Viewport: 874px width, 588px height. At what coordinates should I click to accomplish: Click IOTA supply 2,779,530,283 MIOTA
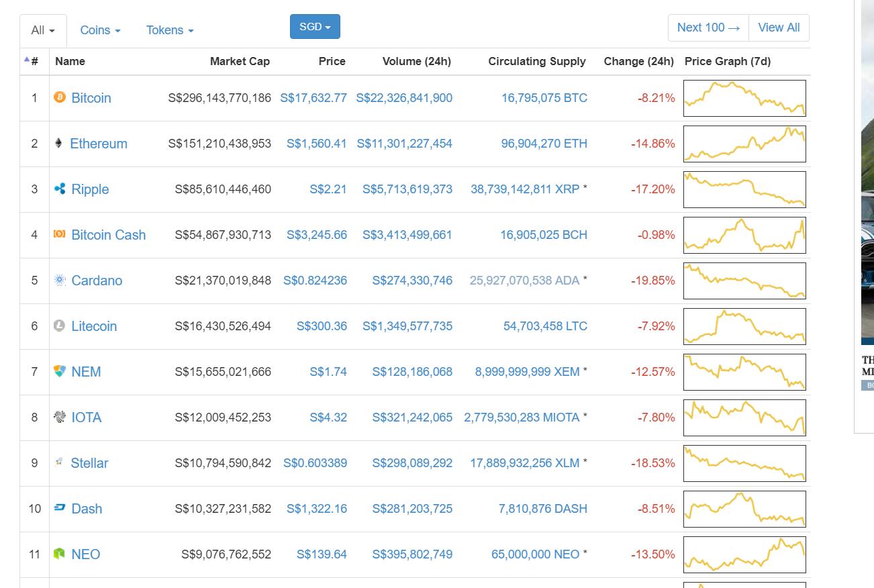tap(522, 418)
